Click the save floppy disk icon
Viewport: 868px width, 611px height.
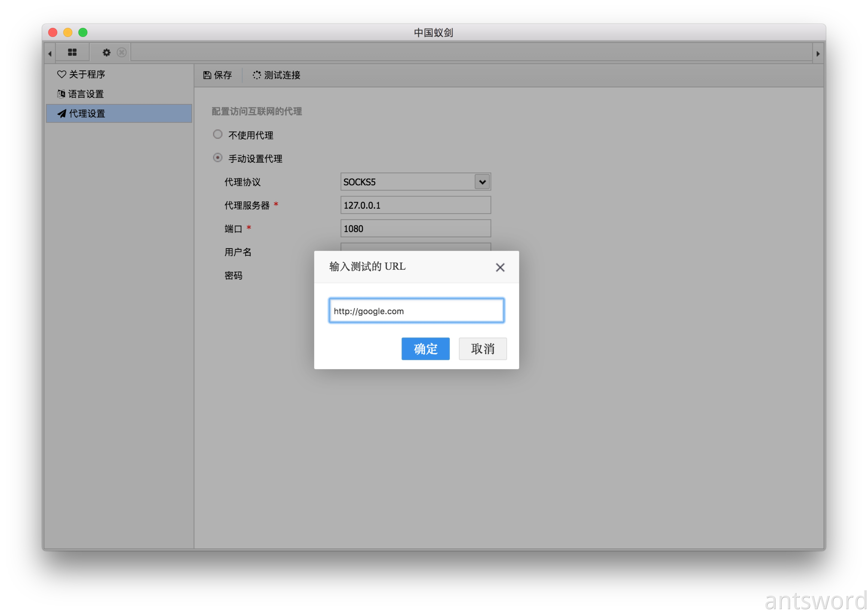click(x=207, y=75)
